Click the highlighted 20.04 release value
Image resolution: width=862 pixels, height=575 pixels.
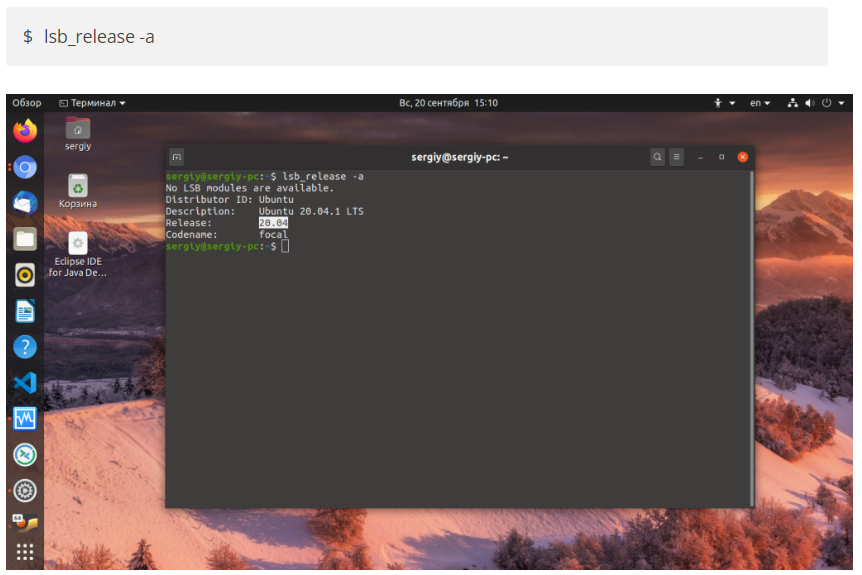click(273, 223)
